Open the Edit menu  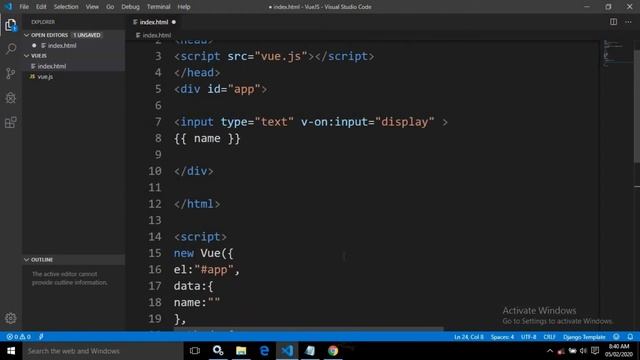pos(41,7)
